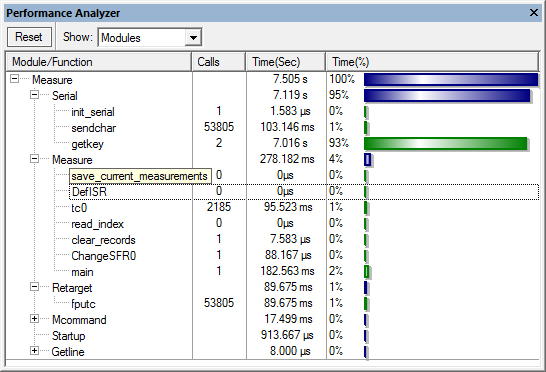Click the Time(%) column header

click(432, 62)
